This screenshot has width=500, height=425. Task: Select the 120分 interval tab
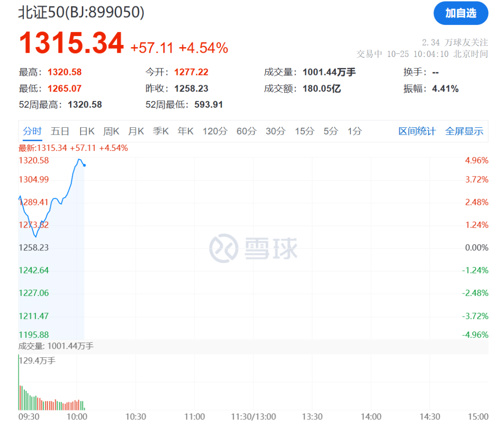click(x=215, y=131)
